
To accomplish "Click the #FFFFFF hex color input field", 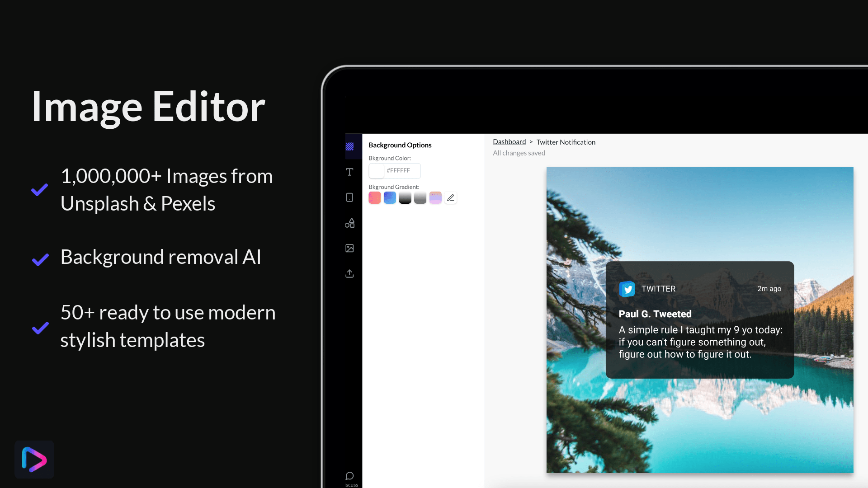I will [x=402, y=171].
